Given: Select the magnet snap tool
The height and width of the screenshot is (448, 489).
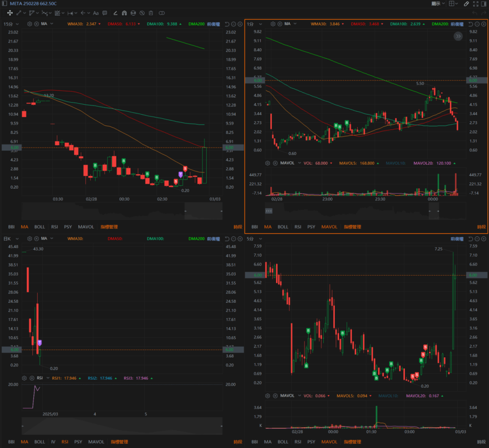Looking at the screenshot, I should pos(124,13).
